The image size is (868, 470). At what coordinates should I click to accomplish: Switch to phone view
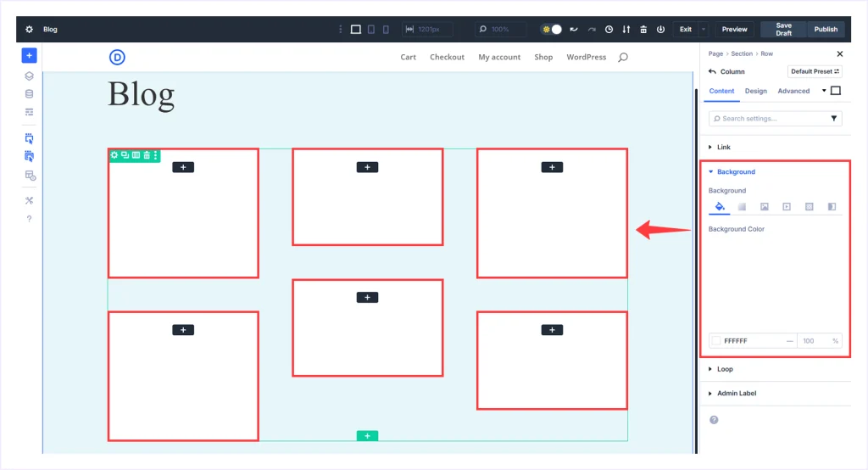[x=386, y=30]
